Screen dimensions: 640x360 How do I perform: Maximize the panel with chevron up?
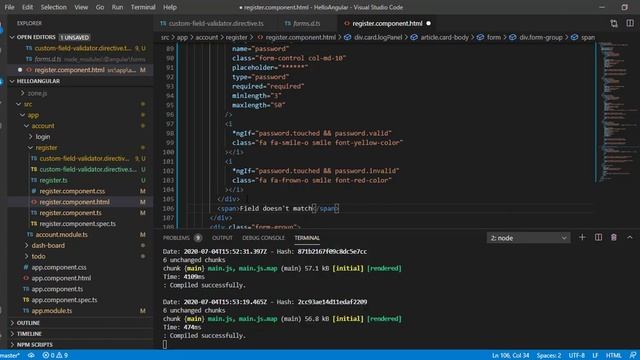pyautogui.click(x=630, y=237)
